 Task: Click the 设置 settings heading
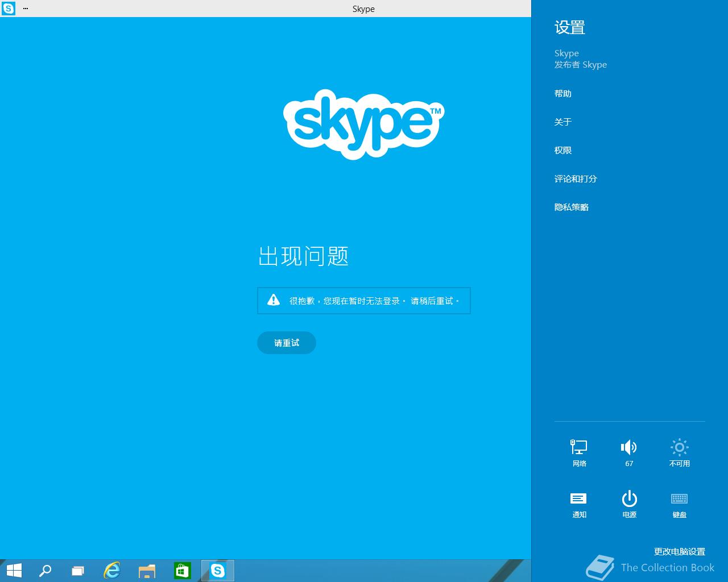coord(570,27)
